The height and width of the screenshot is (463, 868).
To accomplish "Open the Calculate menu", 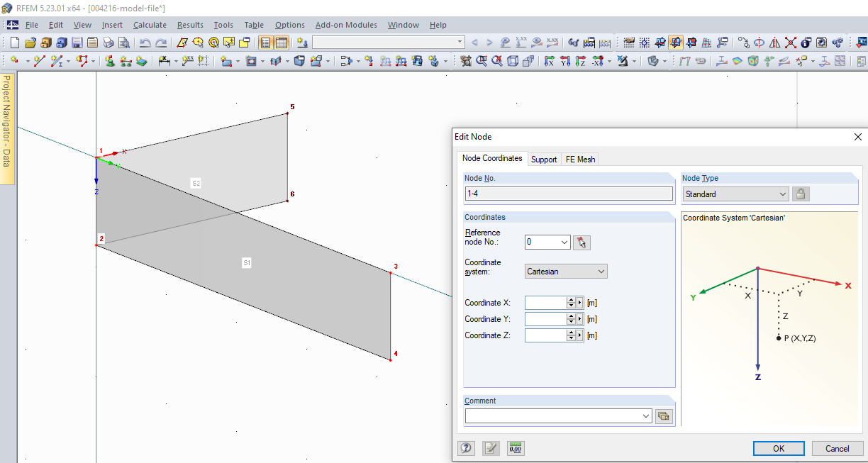I will pos(150,25).
